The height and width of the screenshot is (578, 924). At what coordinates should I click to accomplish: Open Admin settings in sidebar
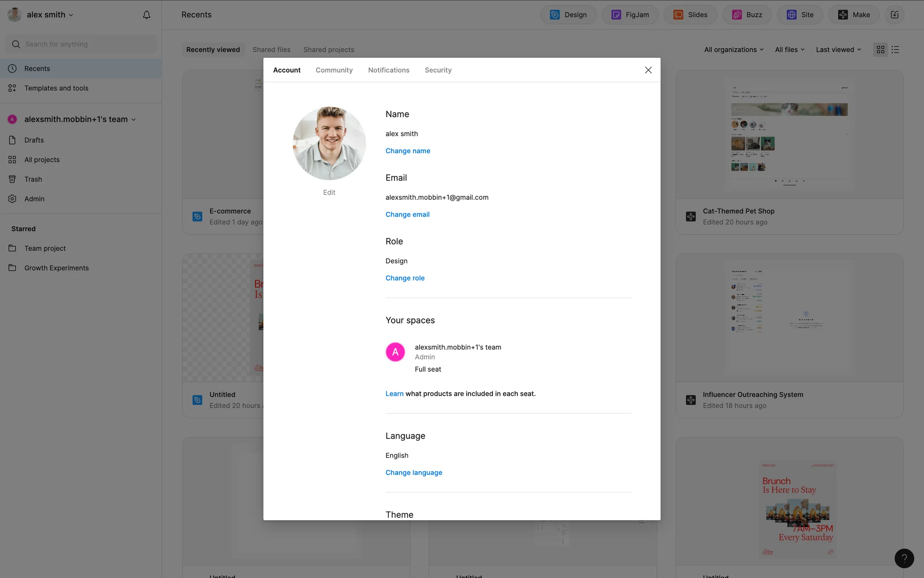point(34,199)
